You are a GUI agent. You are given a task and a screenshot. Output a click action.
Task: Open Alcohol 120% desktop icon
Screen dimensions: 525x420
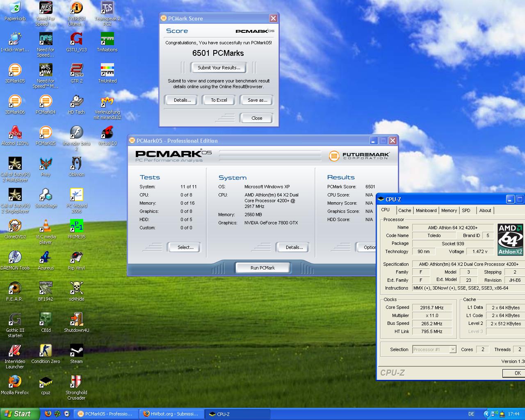click(x=15, y=135)
